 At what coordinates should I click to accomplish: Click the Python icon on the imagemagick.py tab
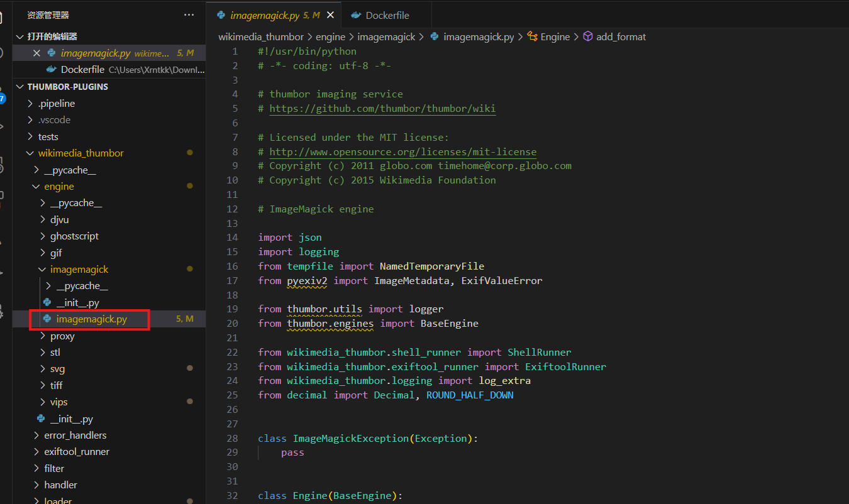tap(221, 15)
